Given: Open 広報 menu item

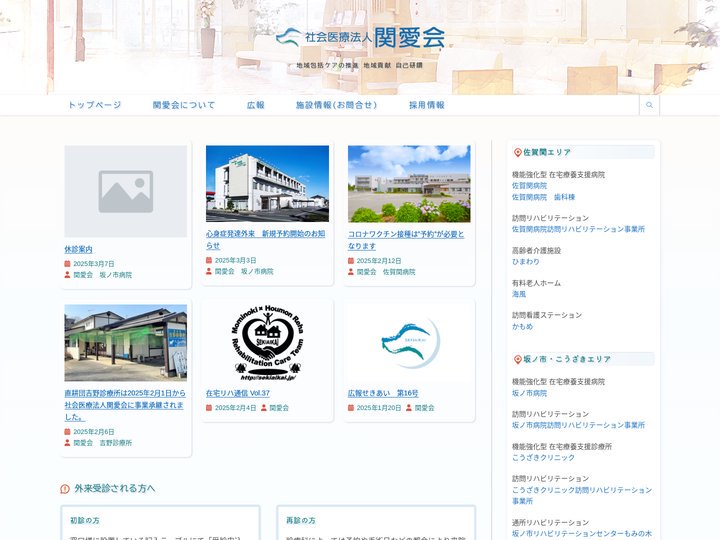Looking at the screenshot, I should 256,105.
